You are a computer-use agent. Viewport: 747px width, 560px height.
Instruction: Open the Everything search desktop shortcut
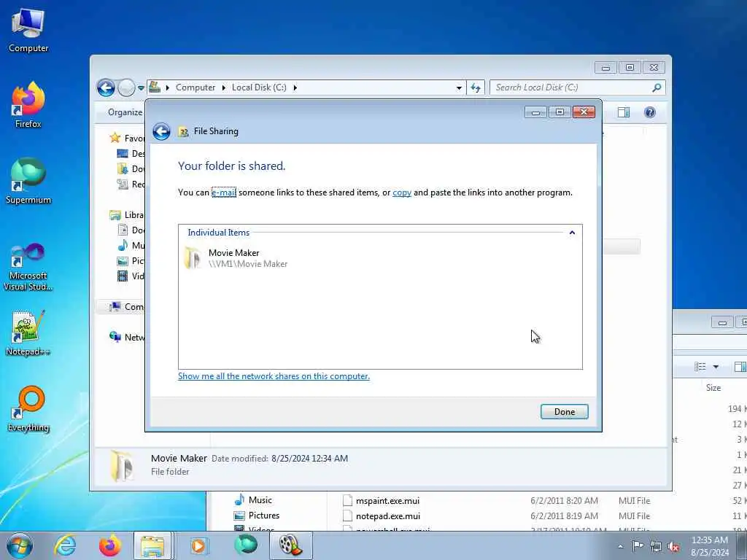[x=28, y=410]
